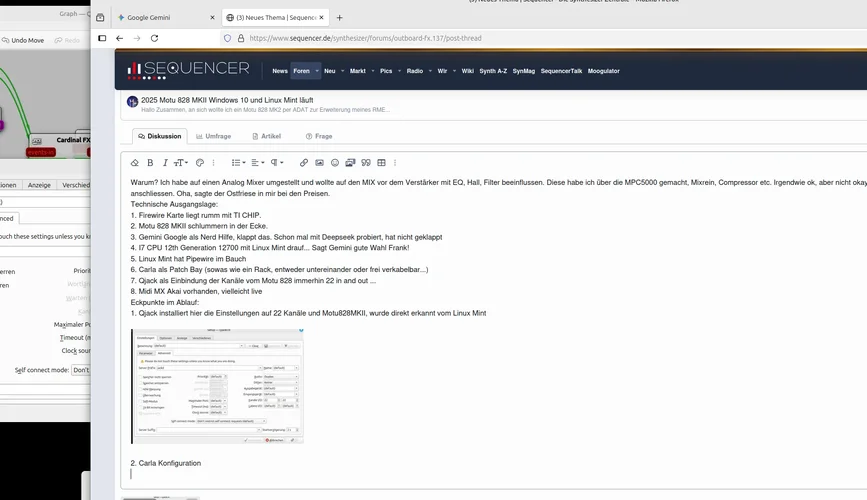The height and width of the screenshot is (500, 867).
Task: Open the Qjack settings screenshot thumbnail in post
Action: (217, 386)
